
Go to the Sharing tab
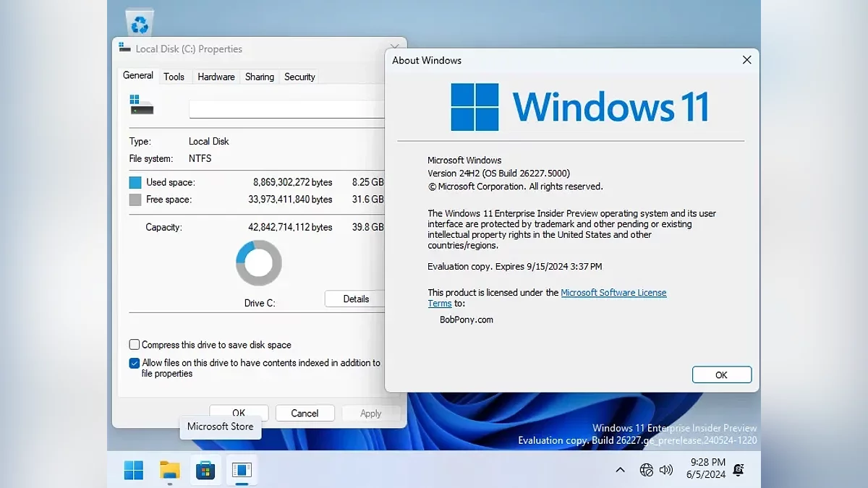coord(259,77)
